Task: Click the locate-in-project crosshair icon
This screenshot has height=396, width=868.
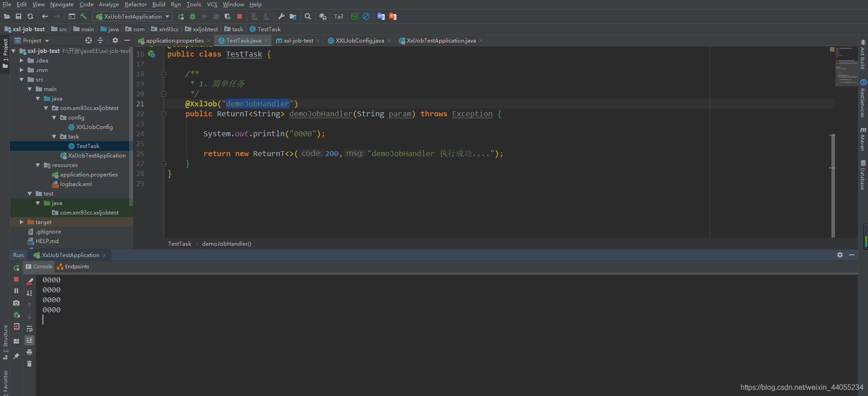Action: (x=89, y=40)
